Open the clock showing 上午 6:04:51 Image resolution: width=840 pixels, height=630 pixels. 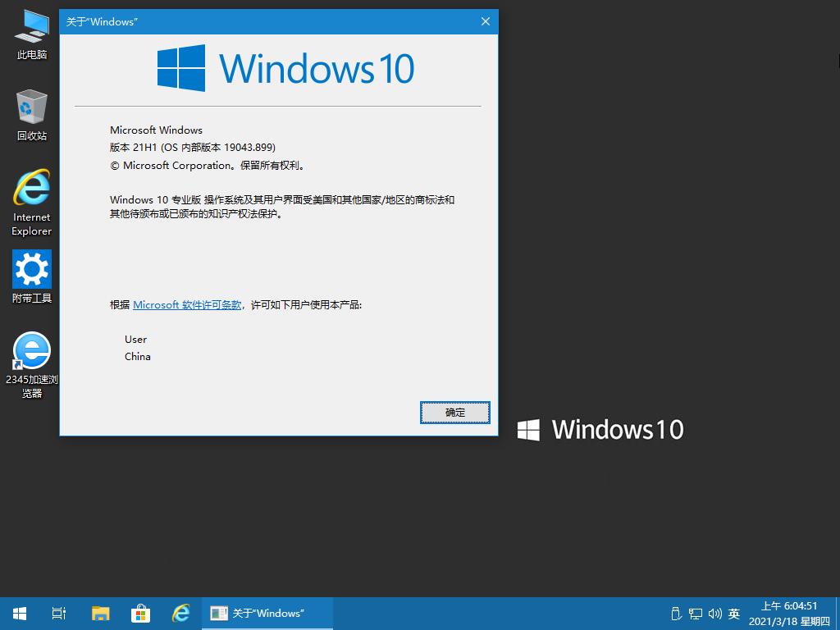pyautogui.click(x=789, y=614)
